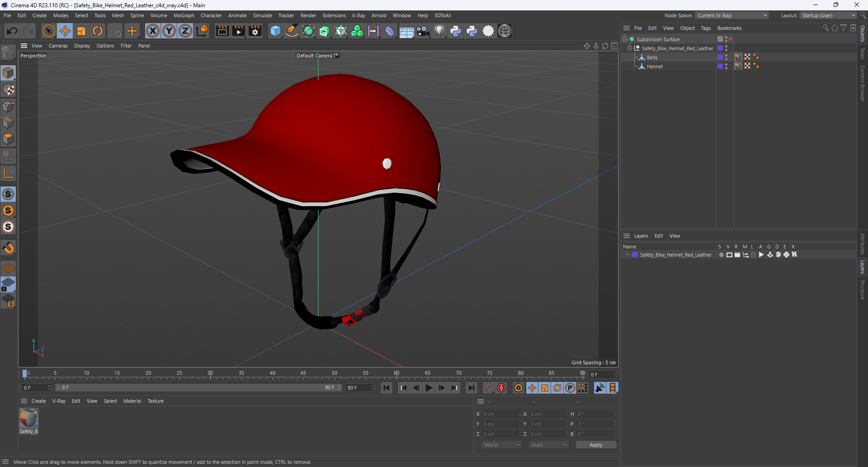Open Object Manager Tags menu
The height and width of the screenshot is (467, 868).
[x=706, y=28]
